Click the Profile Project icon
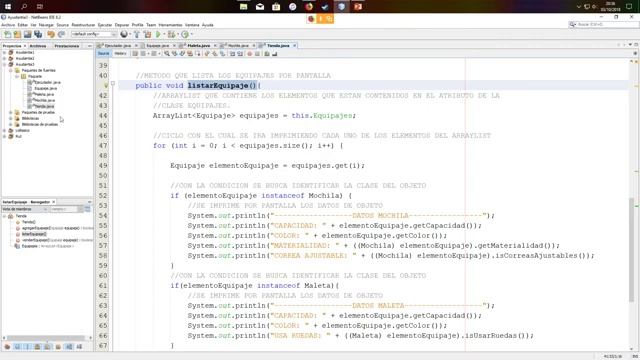Viewport: 640px width, 360px height. [185, 35]
